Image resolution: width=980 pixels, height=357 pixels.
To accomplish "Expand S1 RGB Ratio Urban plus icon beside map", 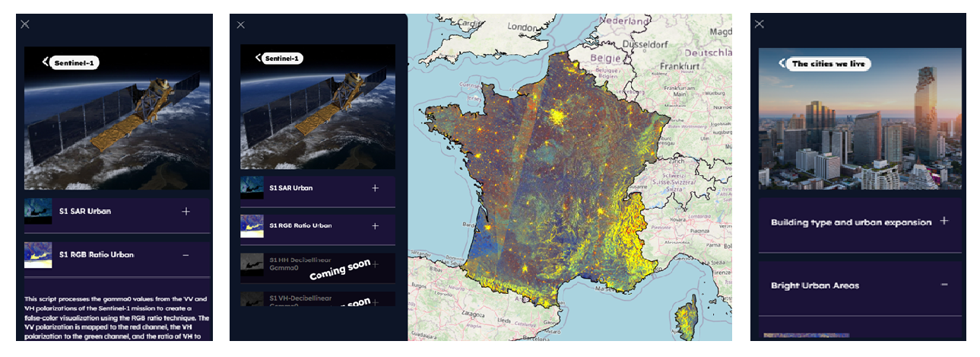I will click(x=375, y=226).
